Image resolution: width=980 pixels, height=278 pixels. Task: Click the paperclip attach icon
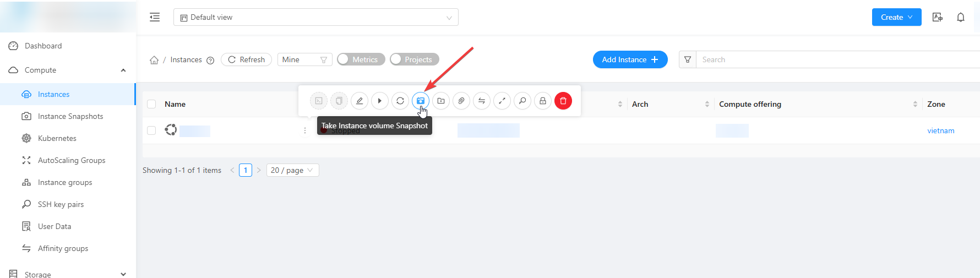tap(461, 101)
